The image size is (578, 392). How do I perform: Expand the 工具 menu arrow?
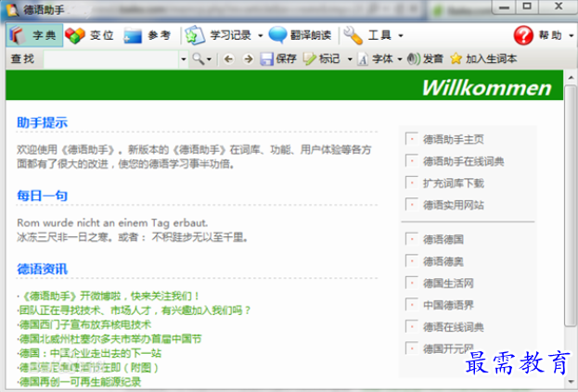click(401, 36)
